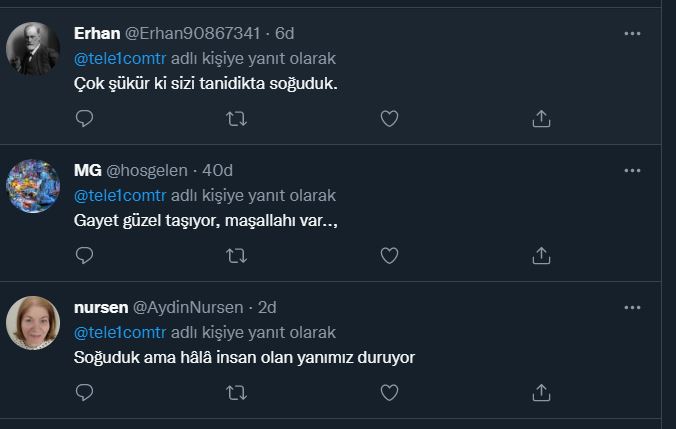The height and width of the screenshot is (429, 676).
Task: Share MG's tweet
Action: pyautogui.click(x=541, y=256)
